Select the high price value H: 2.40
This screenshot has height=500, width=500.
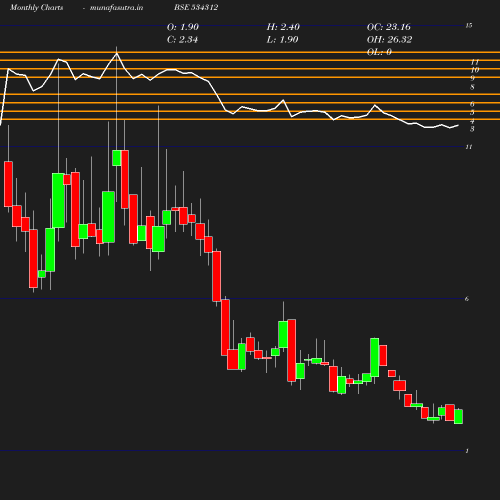tap(283, 27)
